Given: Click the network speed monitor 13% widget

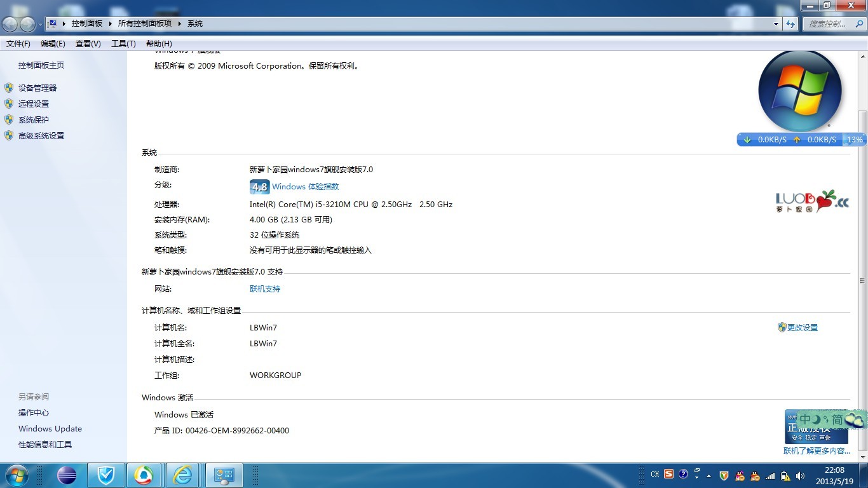Looking at the screenshot, I should pos(801,140).
